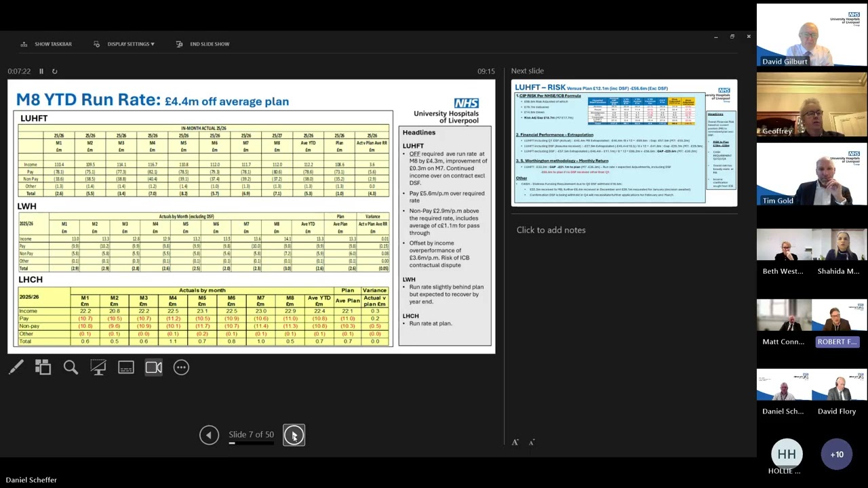Select Beth West's video tile
Image resolution: width=868 pixels, height=488 pixels.
[x=784, y=253]
